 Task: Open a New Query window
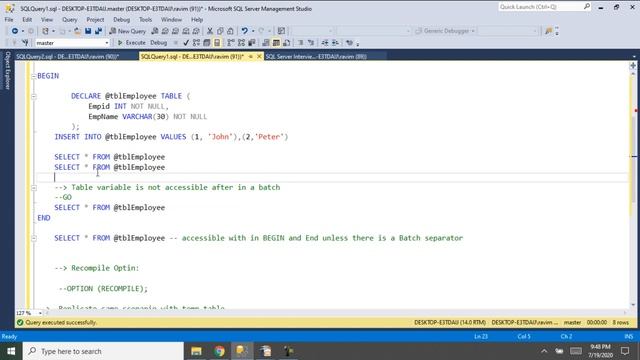click(x=127, y=31)
